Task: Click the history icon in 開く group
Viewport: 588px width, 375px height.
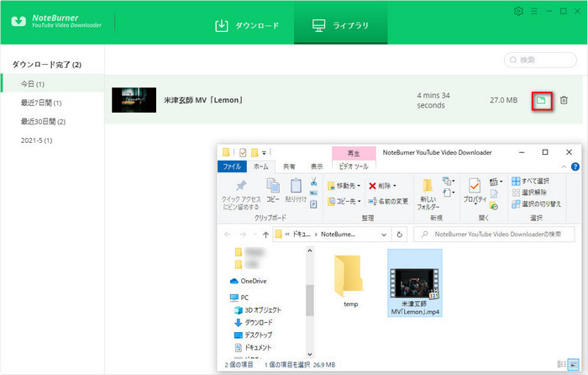Action: point(494,206)
